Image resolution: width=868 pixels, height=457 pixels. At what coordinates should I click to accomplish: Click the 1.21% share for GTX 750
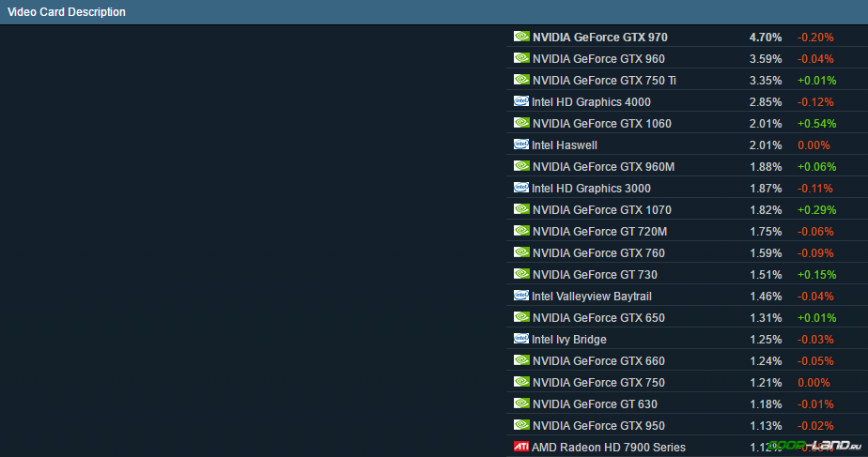click(767, 383)
